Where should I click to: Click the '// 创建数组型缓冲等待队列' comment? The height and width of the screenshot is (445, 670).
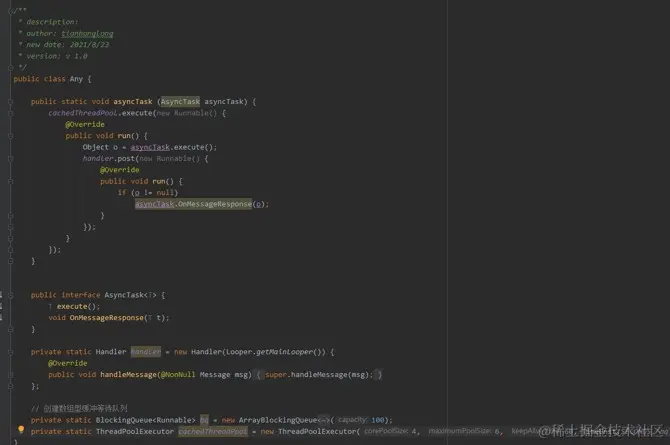pyautogui.click(x=79, y=408)
